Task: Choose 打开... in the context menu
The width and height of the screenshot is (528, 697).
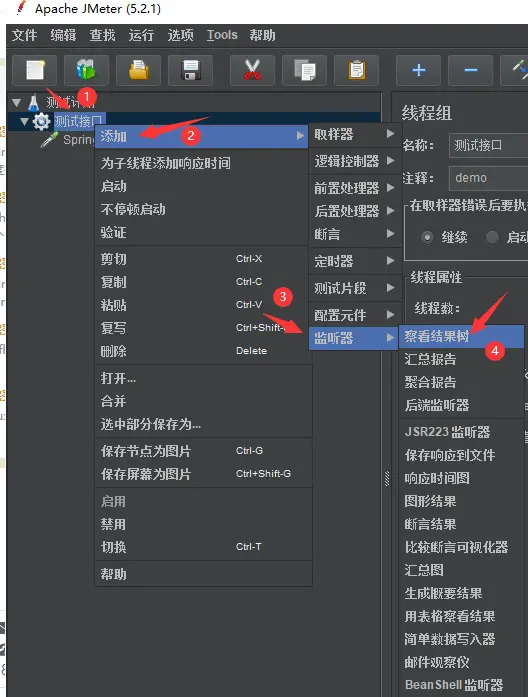Action: pos(204,379)
